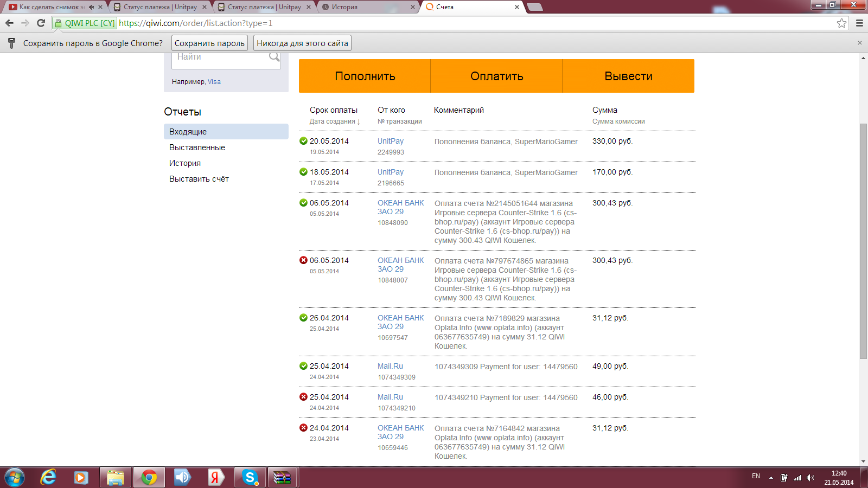Click the Пополнить button
This screenshot has height=488, width=868.
pos(365,76)
